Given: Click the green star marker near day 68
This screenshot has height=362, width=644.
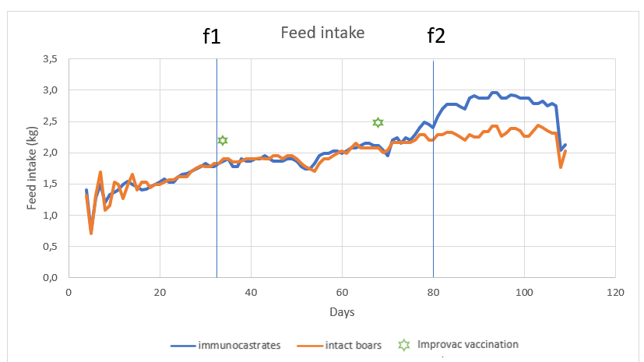Looking at the screenshot, I should coord(378,122).
